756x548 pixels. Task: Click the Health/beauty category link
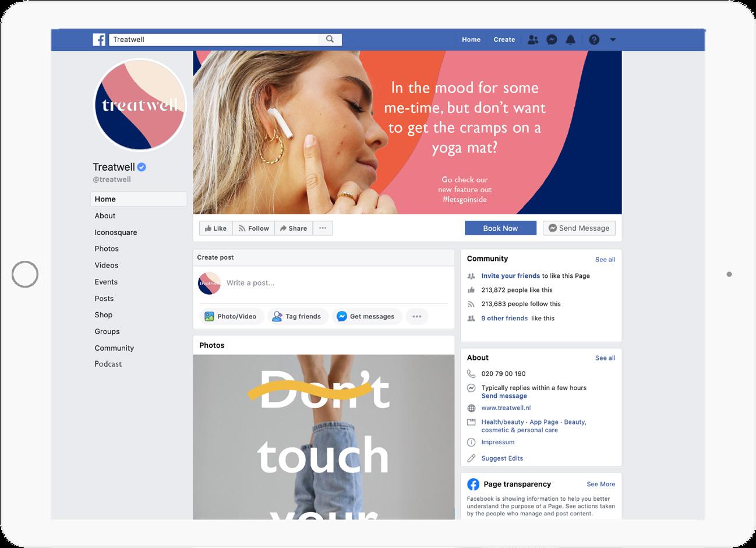[x=503, y=422]
